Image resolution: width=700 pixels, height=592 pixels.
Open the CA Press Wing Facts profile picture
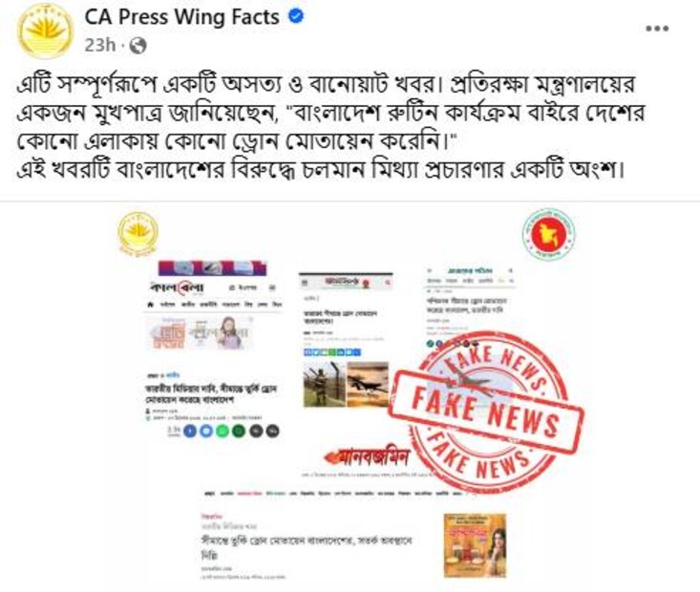(x=45, y=31)
